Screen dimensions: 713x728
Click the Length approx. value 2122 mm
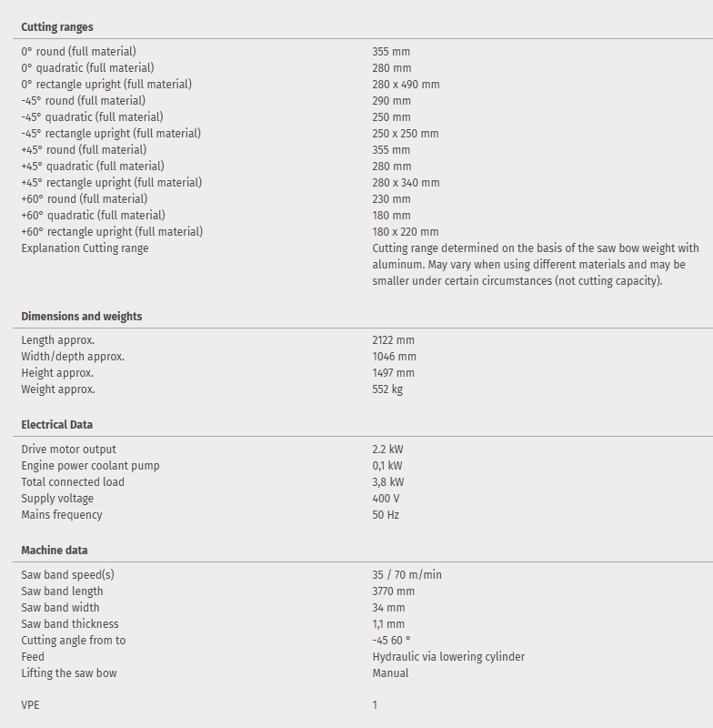click(x=393, y=340)
